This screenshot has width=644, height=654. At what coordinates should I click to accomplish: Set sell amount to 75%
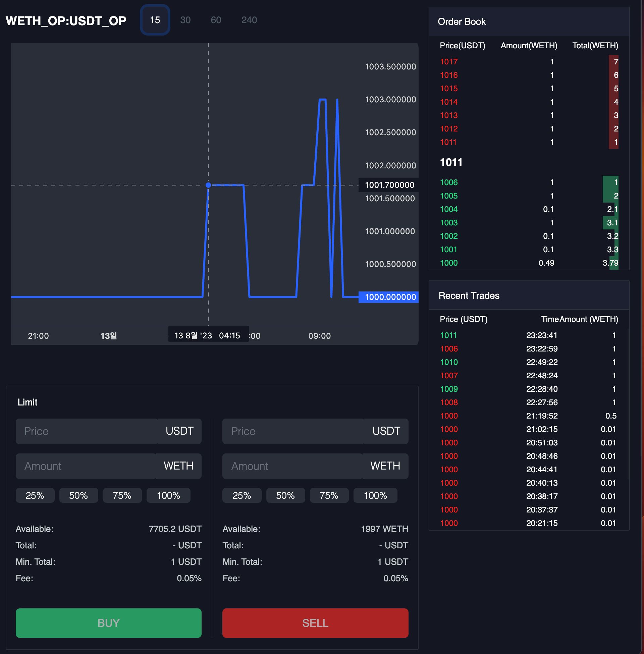pos(329,495)
